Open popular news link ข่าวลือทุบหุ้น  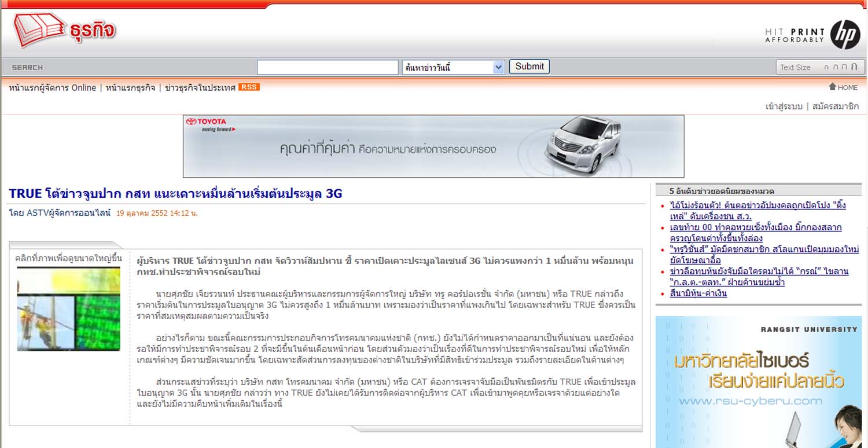click(x=759, y=277)
